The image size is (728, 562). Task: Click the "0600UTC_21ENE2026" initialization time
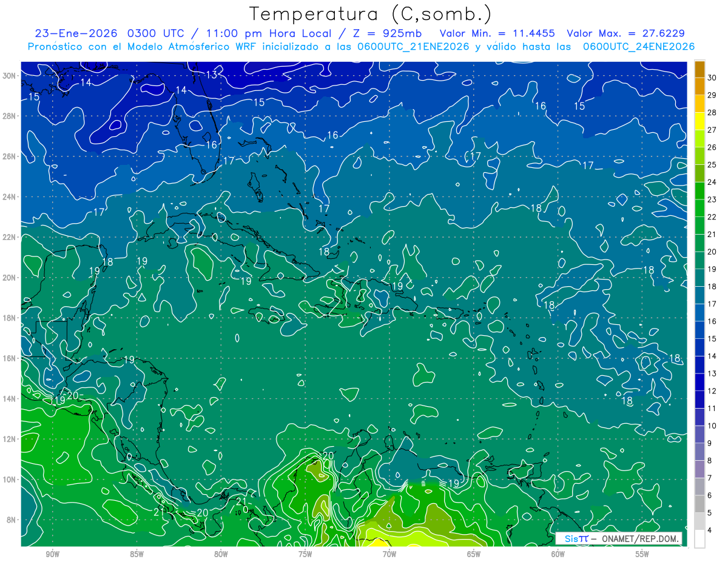pos(413,47)
